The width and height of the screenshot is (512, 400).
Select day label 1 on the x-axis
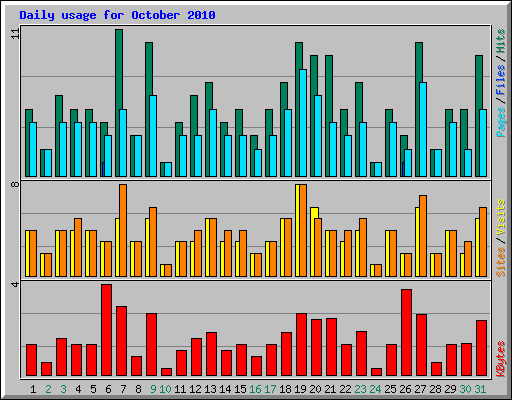coord(33,389)
